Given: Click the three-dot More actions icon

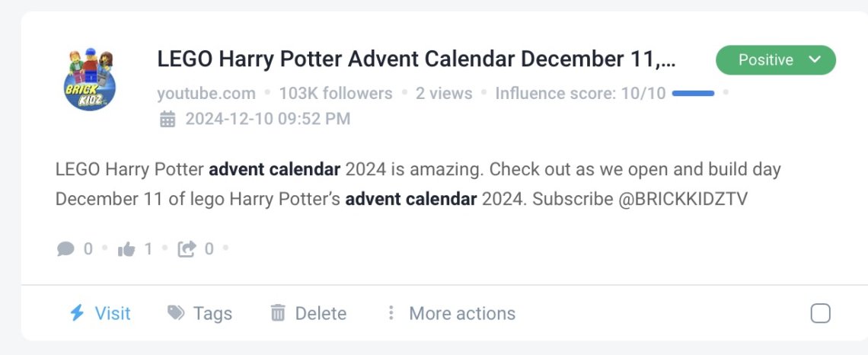Looking at the screenshot, I should point(391,313).
